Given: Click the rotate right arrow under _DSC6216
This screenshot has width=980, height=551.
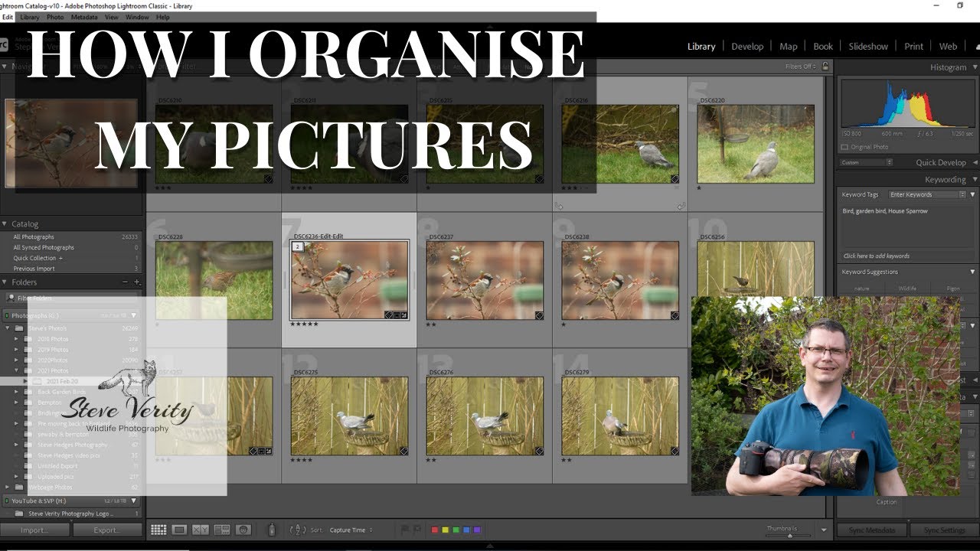Looking at the screenshot, I should coord(681,206).
